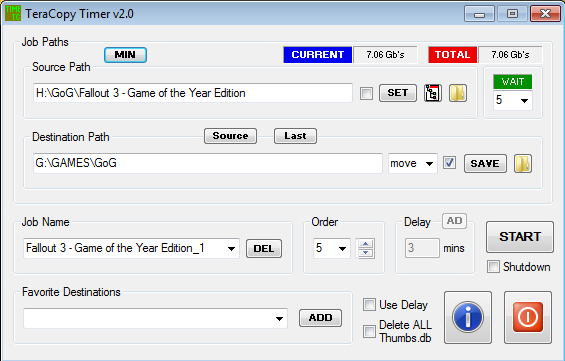Image resolution: width=565 pixels, height=361 pixels.
Task: Click the red power exit button
Action: [x=528, y=317]
